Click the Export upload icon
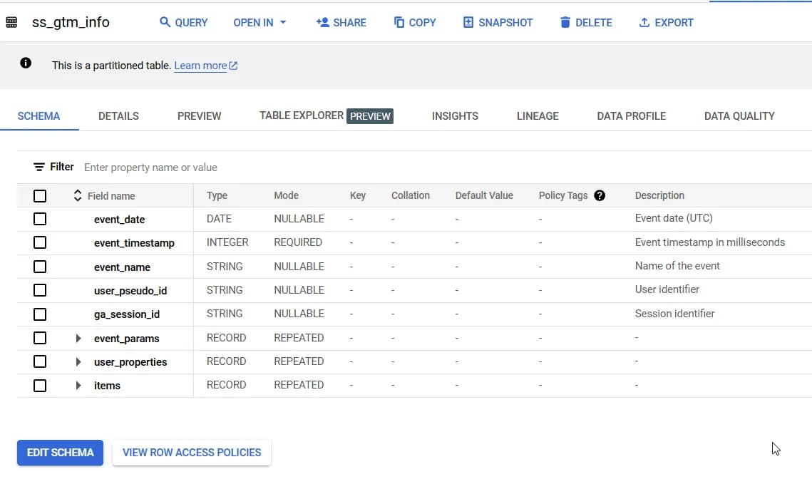The width and height of the screenshot is (812, 504). click(x=644, y=22)
